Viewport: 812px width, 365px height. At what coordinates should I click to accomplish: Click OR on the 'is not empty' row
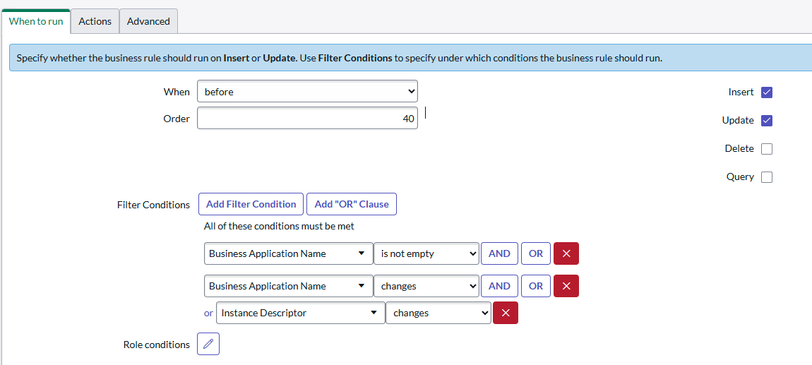click(x=536, y=254)
